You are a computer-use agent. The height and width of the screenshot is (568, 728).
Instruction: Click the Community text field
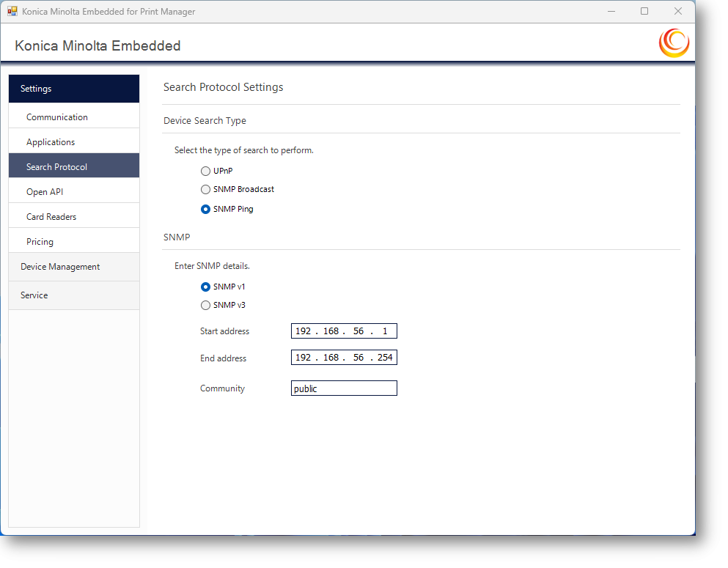(x=344, y=388)
